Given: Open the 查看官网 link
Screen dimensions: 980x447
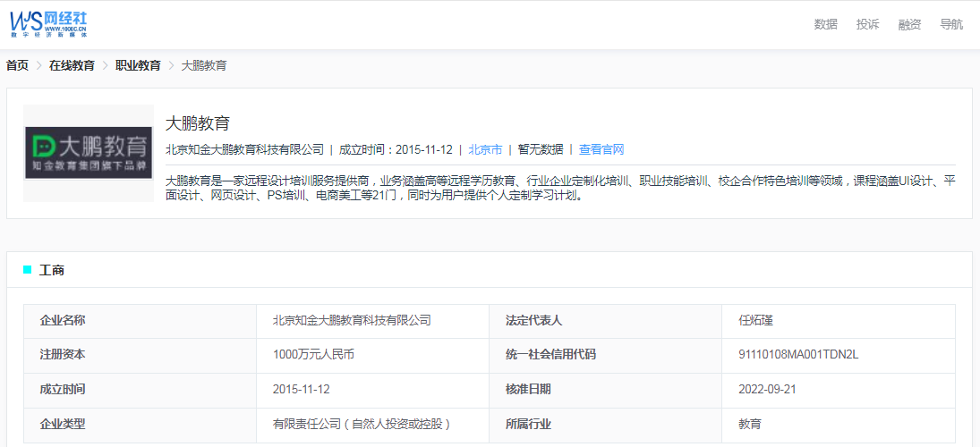Looking at the screenshot, I should point(601,149).
